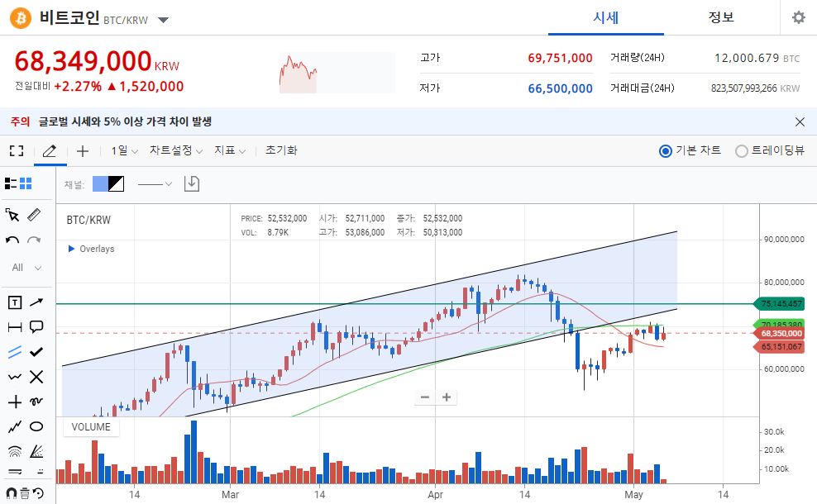Click the 65,151,067 red price label
This screenshot has height=504, width=817.
tap(780, 347)
